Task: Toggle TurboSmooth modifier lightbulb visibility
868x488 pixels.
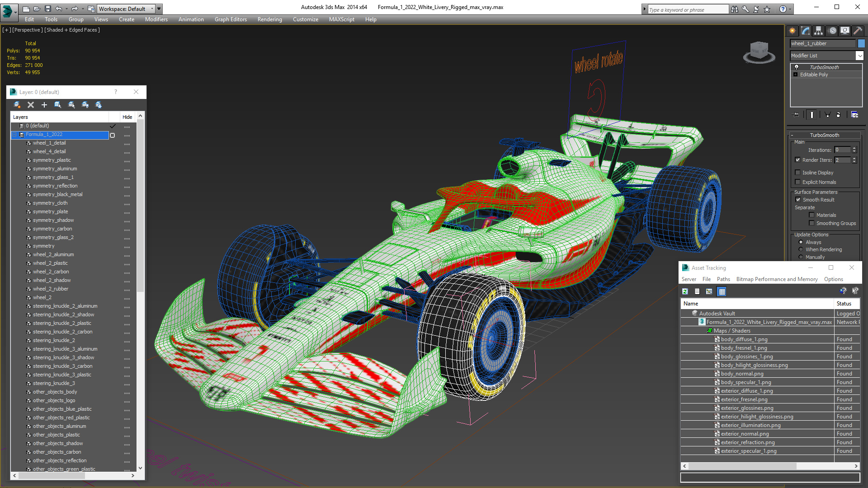Action: click(797, 67)
